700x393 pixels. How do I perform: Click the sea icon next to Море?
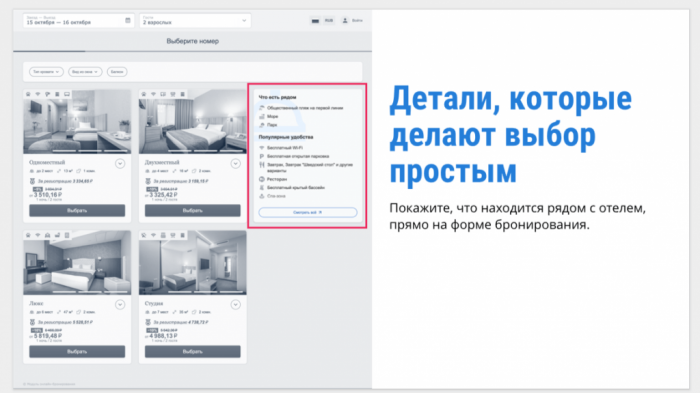pyautogui.click(x=262, y=116)
